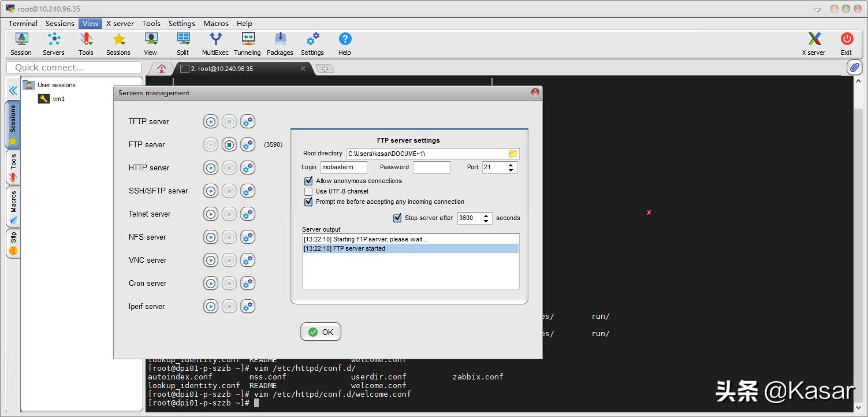The image size is (868, 417).
Task: Enable Use UTF-8 charset checkbox
Action: (308, 192)
